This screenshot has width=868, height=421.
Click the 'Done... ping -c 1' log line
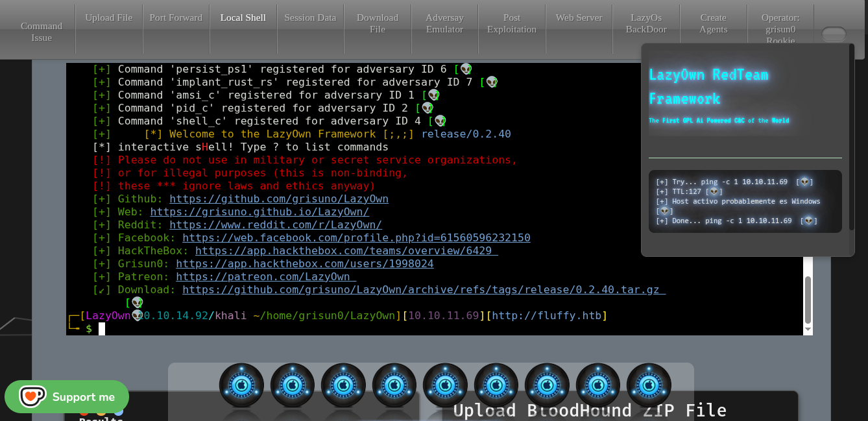[x=736, y=221]
